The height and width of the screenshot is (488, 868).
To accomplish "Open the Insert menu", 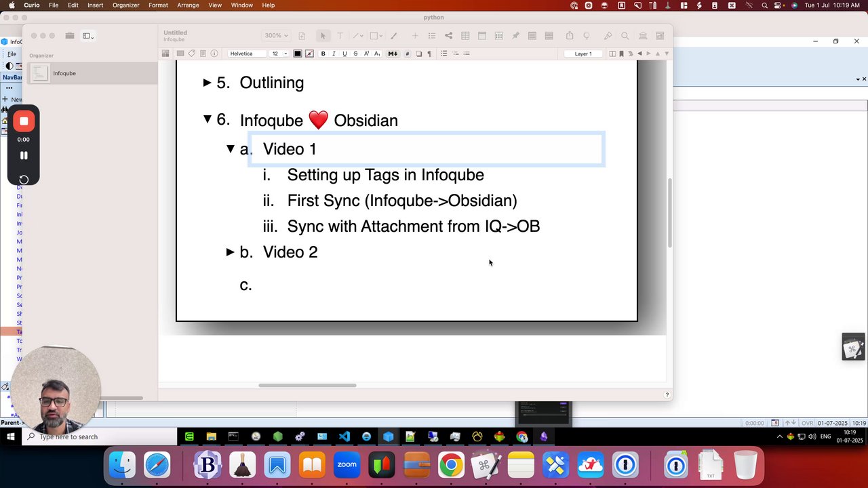I will (x=95, y=5).
